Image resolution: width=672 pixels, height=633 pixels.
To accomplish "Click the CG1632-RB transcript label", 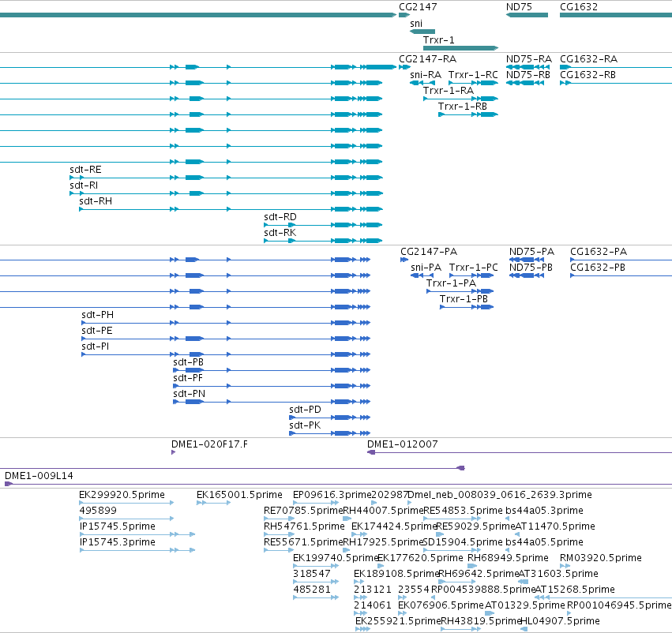I will [x=588, y=75].
